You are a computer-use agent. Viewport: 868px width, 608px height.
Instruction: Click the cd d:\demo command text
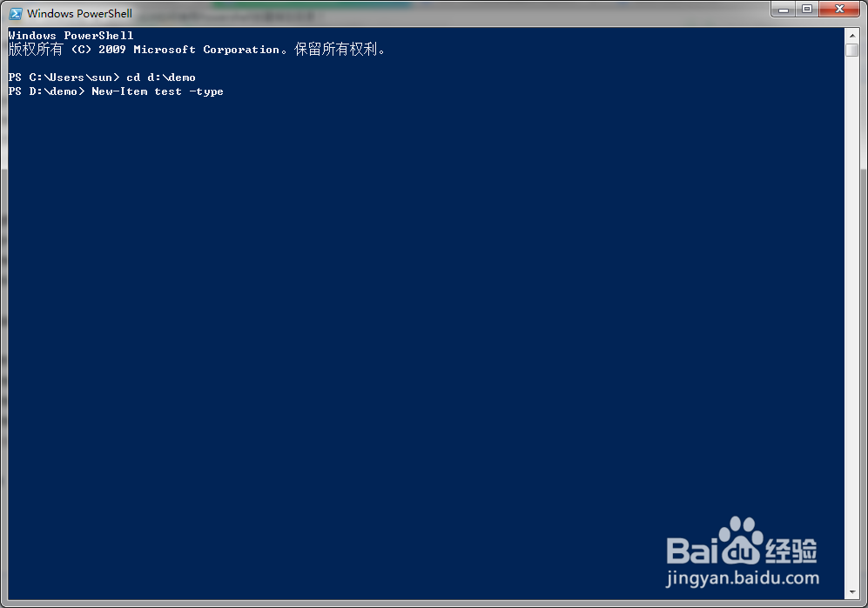click(160, 78)
